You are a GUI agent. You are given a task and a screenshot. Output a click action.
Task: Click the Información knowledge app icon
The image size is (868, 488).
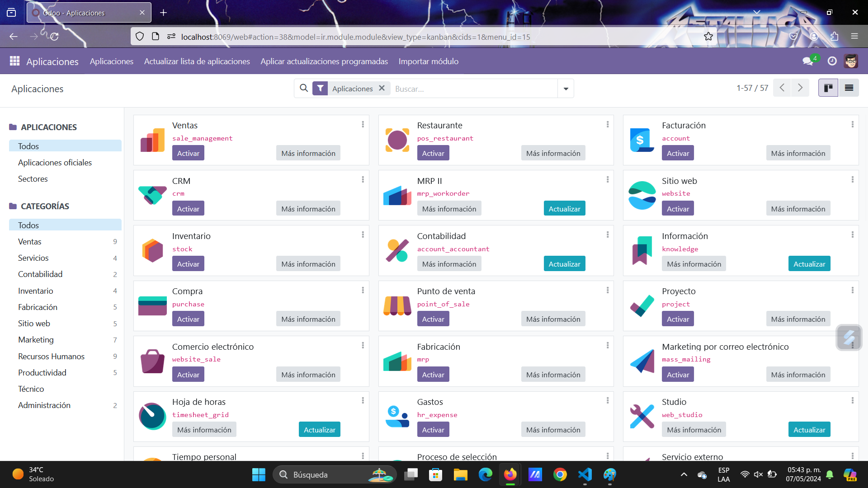[x=642, y=250]
